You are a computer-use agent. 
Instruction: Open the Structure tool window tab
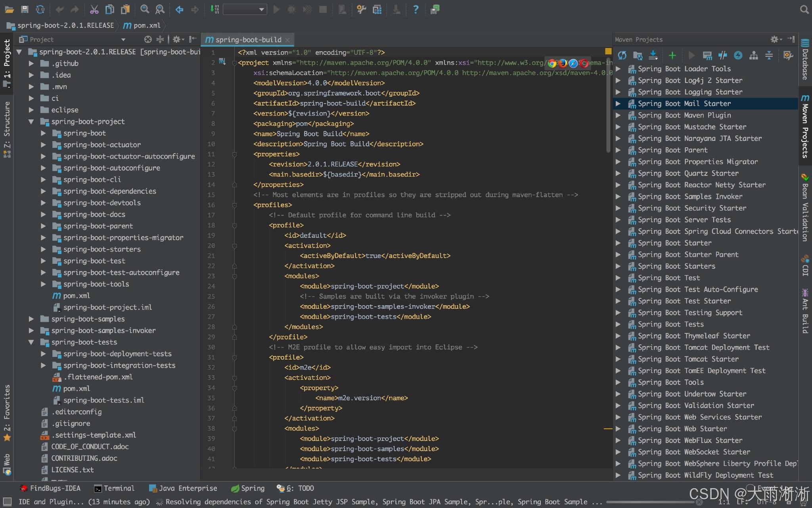coord(7,129)
